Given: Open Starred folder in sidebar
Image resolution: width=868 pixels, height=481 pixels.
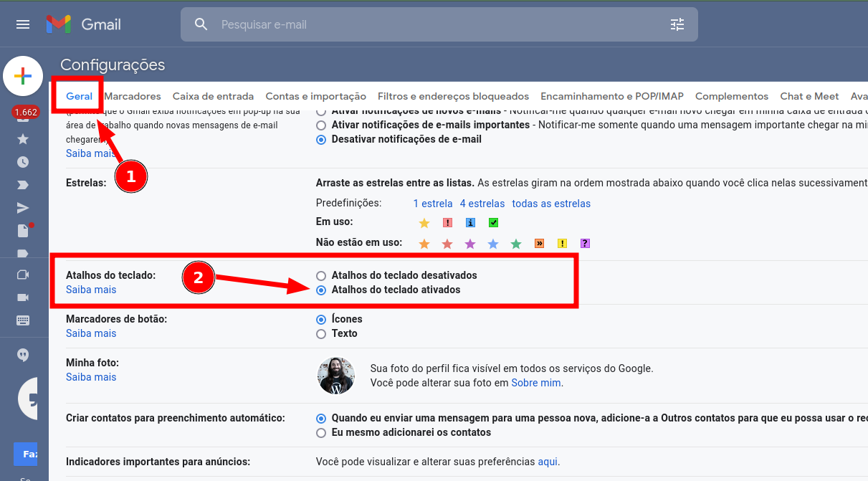Looking at the screenshot, I should coord(23,138).
